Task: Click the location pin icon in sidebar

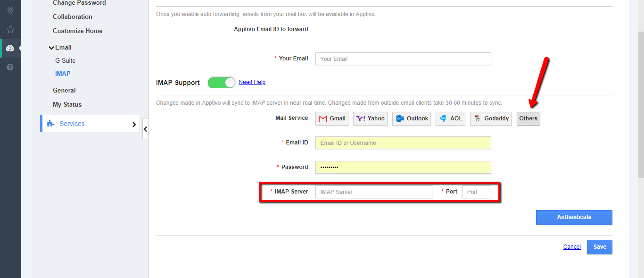Action: click(10, 10)
